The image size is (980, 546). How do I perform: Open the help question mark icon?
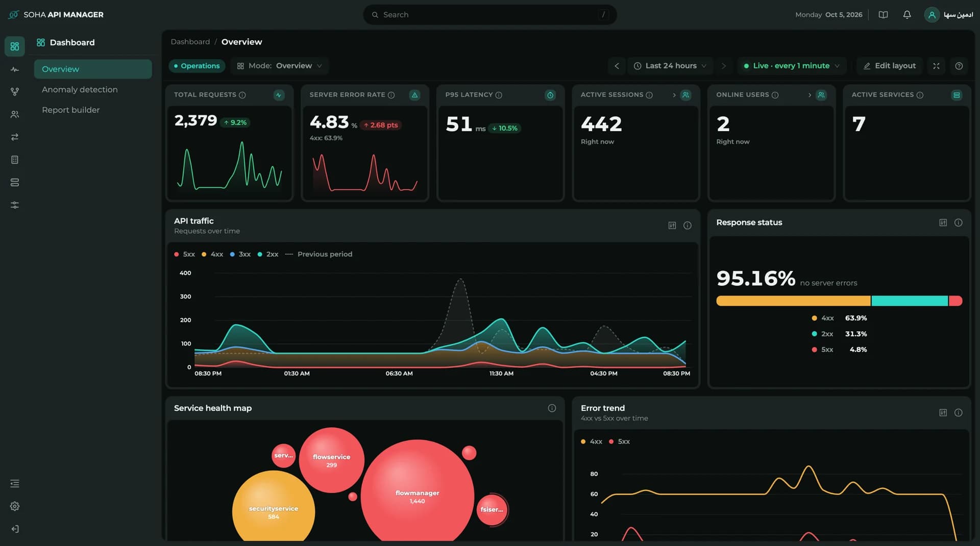tap(959, 66)
